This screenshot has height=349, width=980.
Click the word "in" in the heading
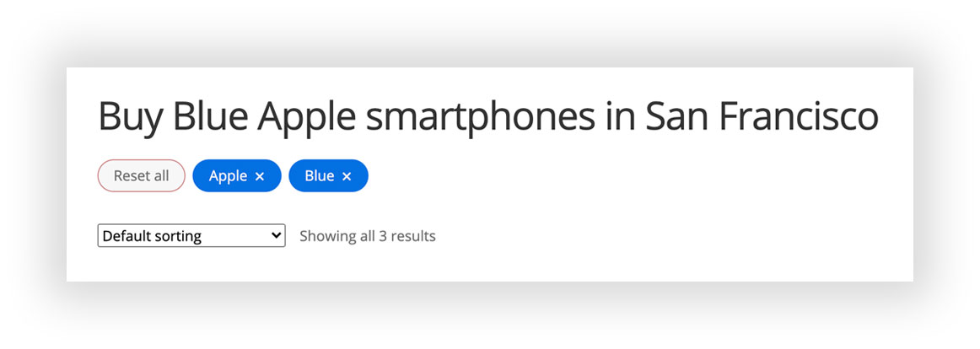(x=620, y=116)
